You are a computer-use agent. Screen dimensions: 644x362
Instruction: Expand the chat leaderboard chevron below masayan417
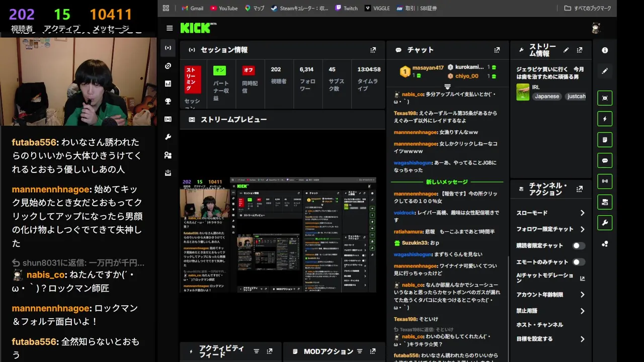click(x=447, y=87)
